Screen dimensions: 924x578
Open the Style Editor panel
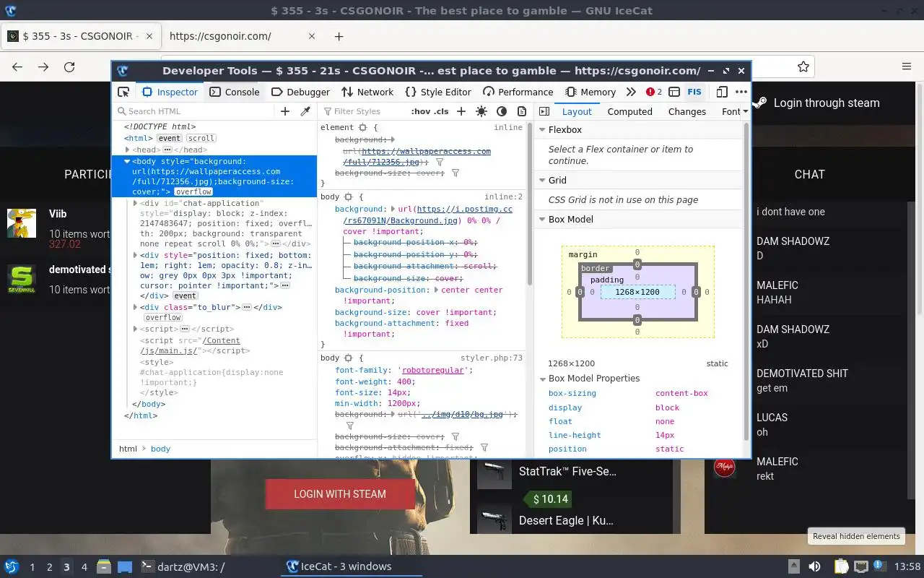coord(438,92)
